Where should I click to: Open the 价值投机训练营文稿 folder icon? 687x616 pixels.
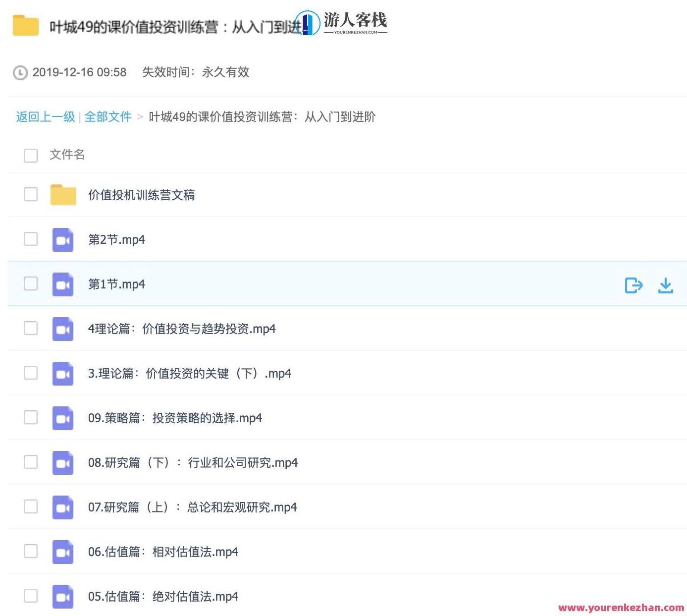62,195
